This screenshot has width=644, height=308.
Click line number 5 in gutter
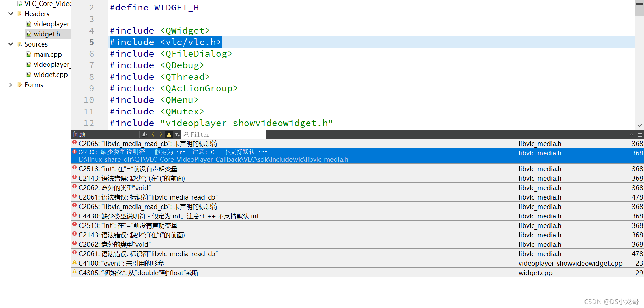(92, 42)
